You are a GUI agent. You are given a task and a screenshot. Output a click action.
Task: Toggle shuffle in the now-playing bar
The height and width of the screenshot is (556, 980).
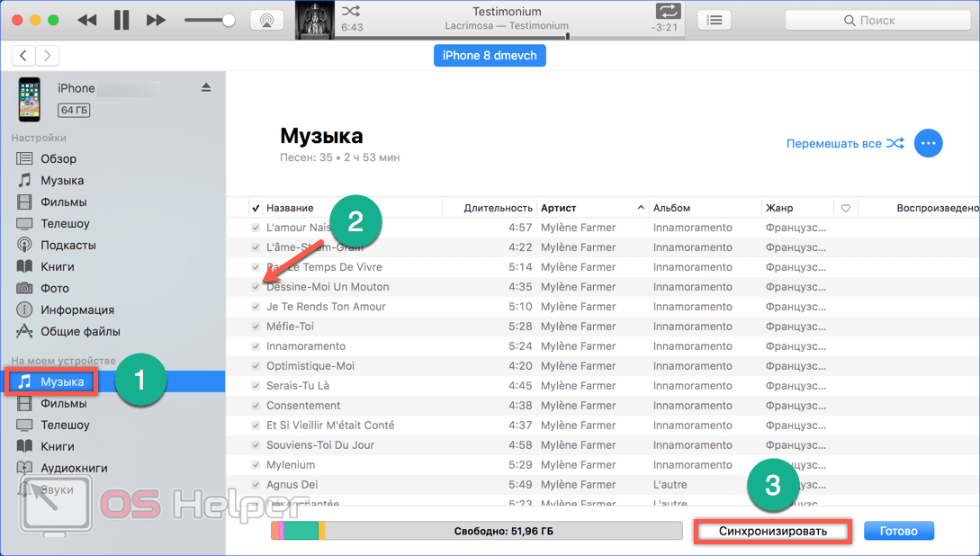point(351,12)
